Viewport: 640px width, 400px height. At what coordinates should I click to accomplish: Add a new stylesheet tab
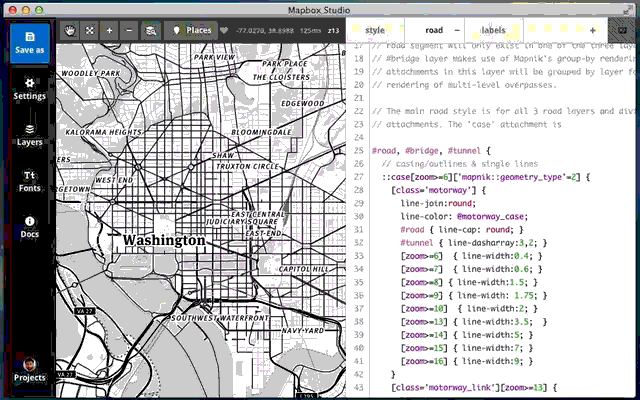[x=593, y=30]
